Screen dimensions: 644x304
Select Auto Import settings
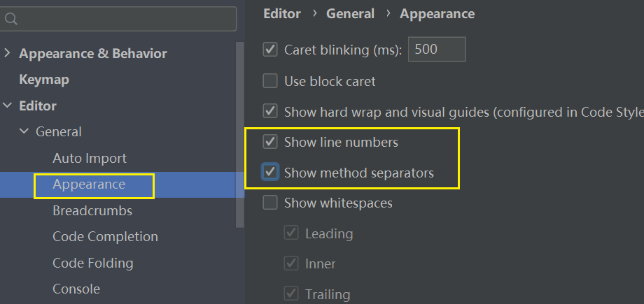click(x=90, y=159)
